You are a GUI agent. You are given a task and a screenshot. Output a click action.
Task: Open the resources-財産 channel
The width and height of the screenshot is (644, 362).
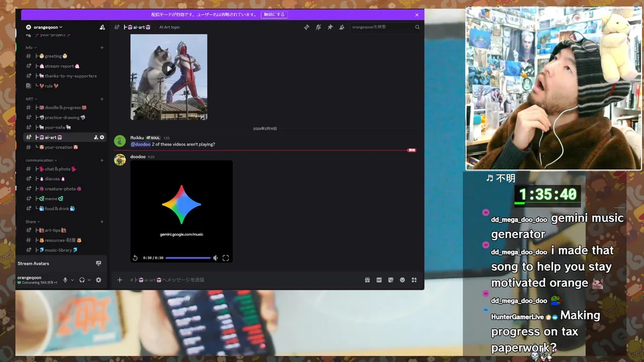[65, 240]
